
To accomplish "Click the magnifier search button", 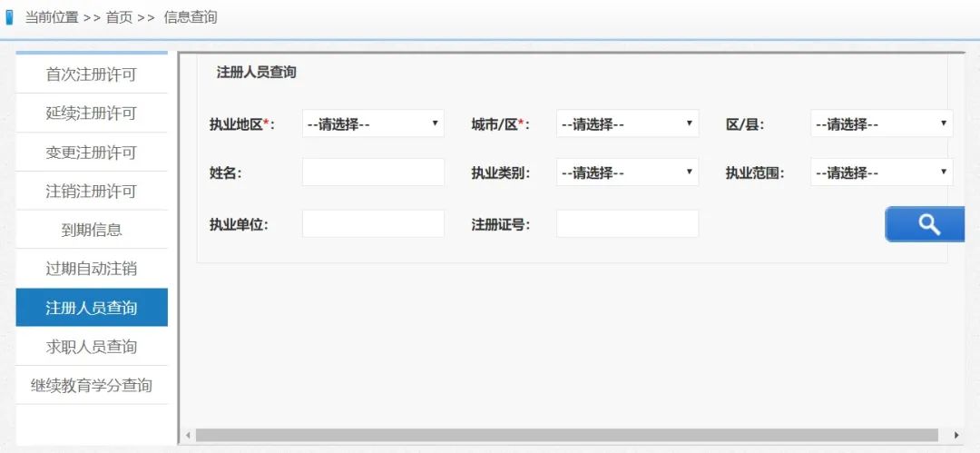I will (x=926, y=224).
